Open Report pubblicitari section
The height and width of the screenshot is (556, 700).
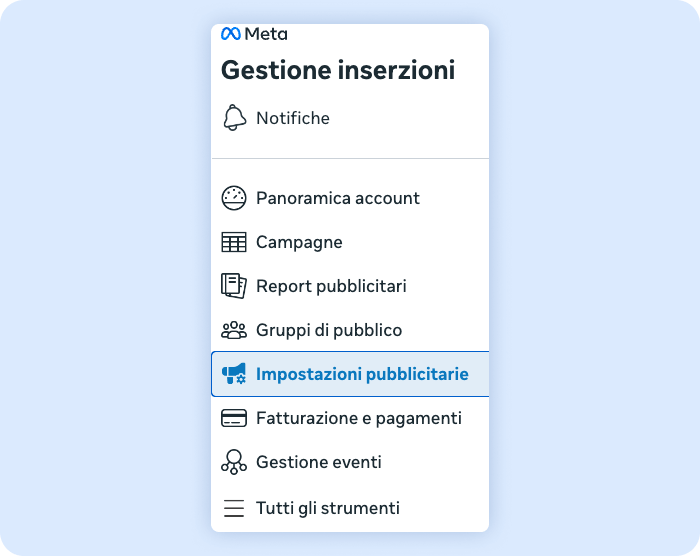coord(331,286)
